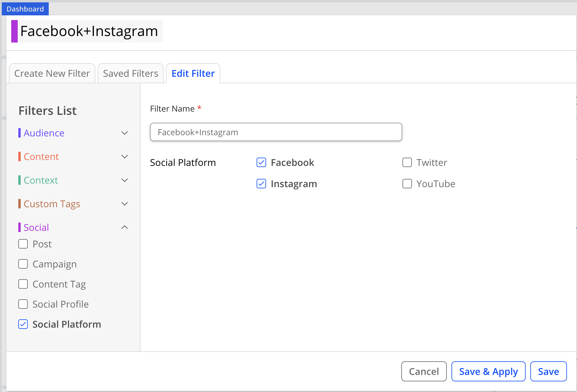Click the Social category label

pyautogui.click(x=36, y=228)
